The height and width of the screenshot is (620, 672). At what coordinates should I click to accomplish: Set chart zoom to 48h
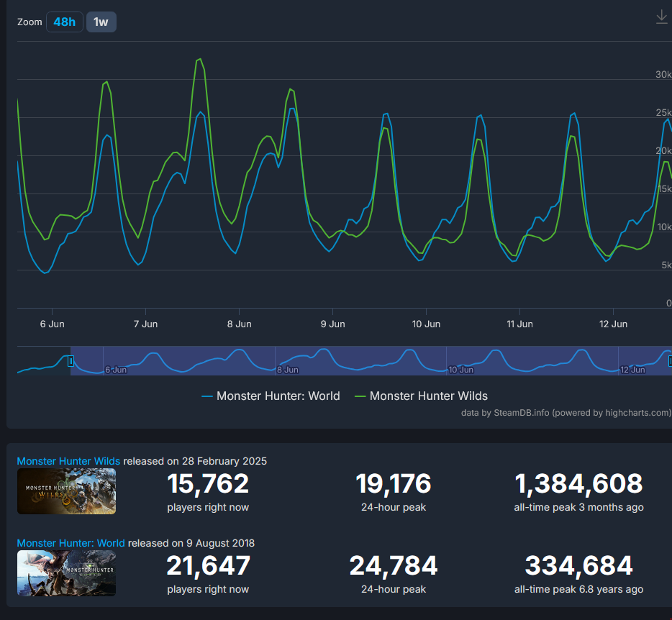tap(64, 22)
